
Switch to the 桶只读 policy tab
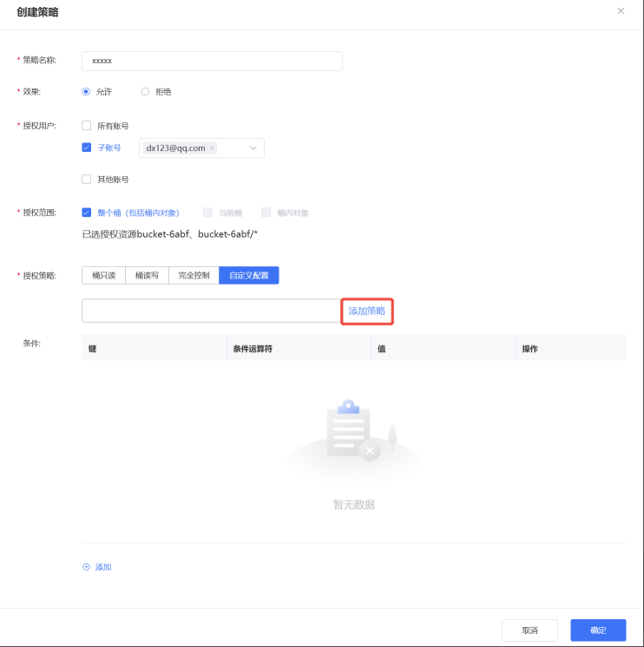pos(103,275)
